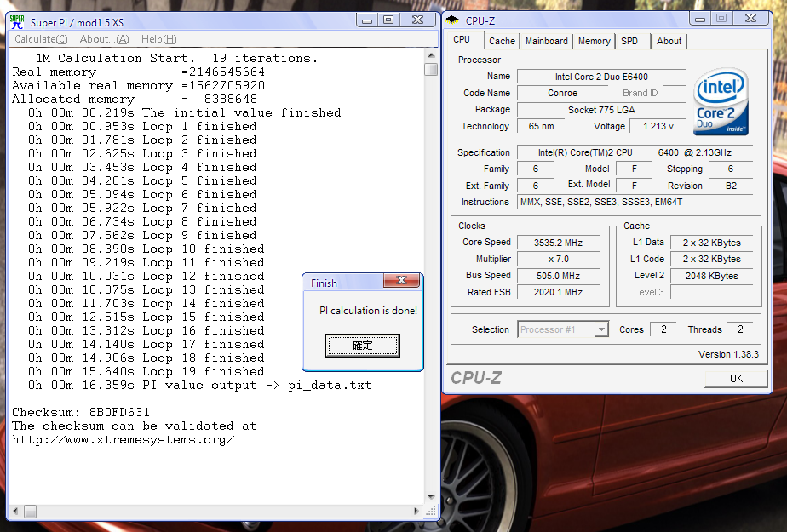The image size is (787, 532).
Task: Click the Technology value 65 nm
Action: 541,126
